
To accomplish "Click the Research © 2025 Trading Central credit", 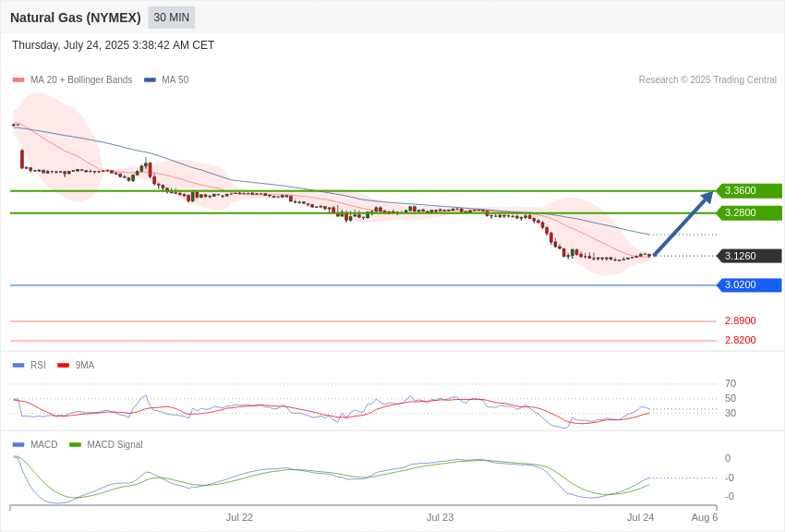I will [707, 80].
